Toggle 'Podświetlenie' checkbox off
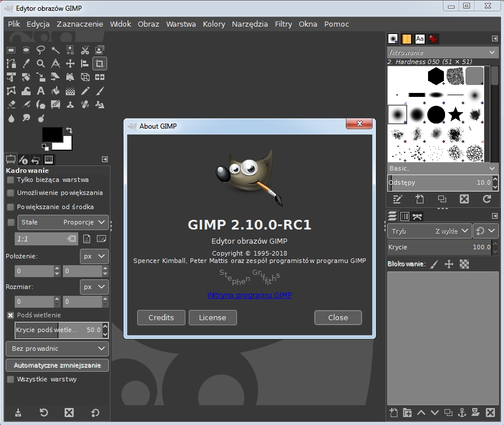Viewport: 504px width, 425px height. [10, 315]
